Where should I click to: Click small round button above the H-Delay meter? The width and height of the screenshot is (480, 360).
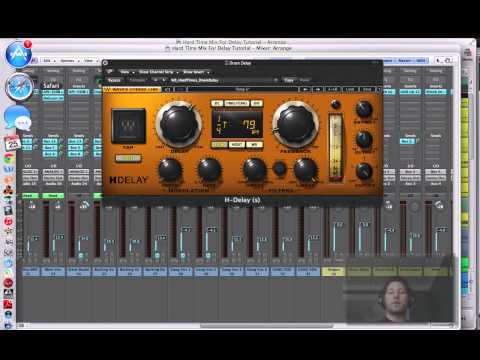point(335,105)
